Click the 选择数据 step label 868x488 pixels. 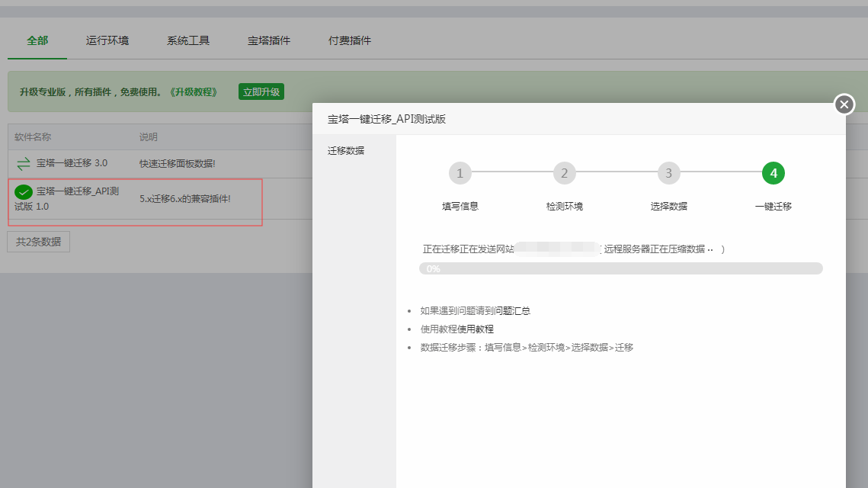click(668, 206)
